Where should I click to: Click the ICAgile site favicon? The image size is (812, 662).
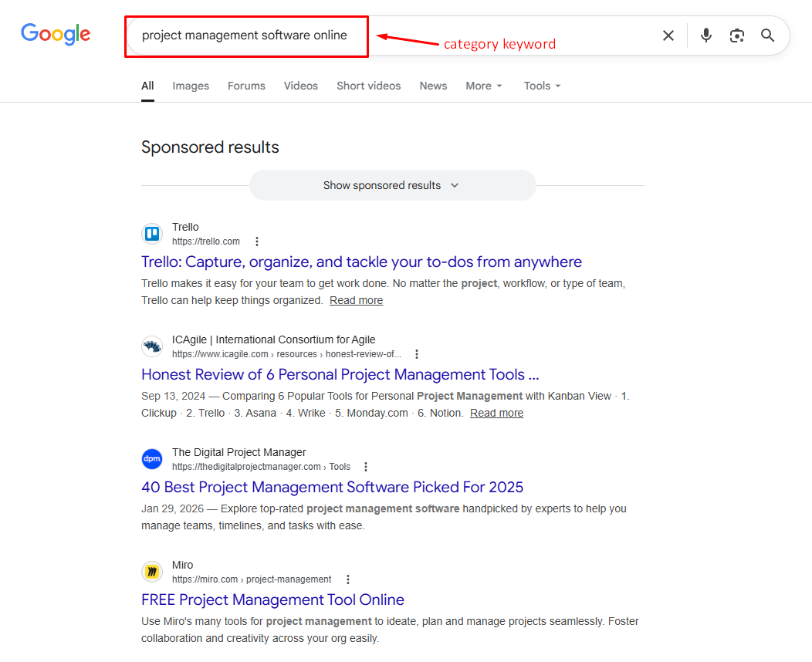(151, 346)
